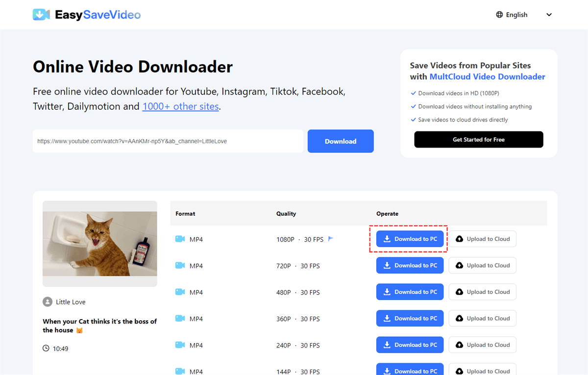Viewport: 588px width, 375px height.
Task: Click the Little Love channel name
Action: [71, 302]
